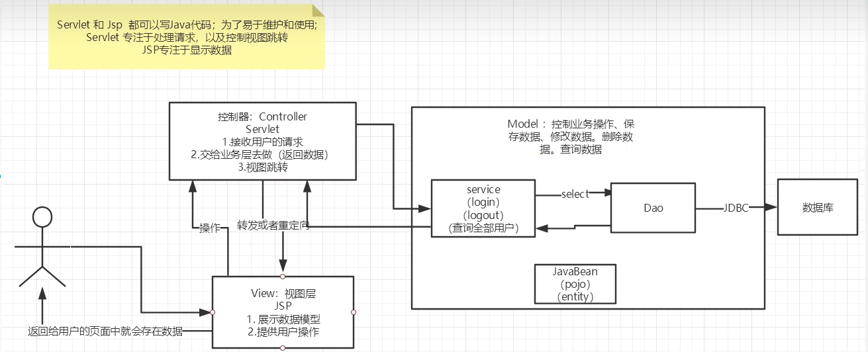Image resolution: width=868 pixels, height=352 pixels.
Task: Click the 返回给用户的页面中就会存在数据 label
Action: tap(105, 331)
